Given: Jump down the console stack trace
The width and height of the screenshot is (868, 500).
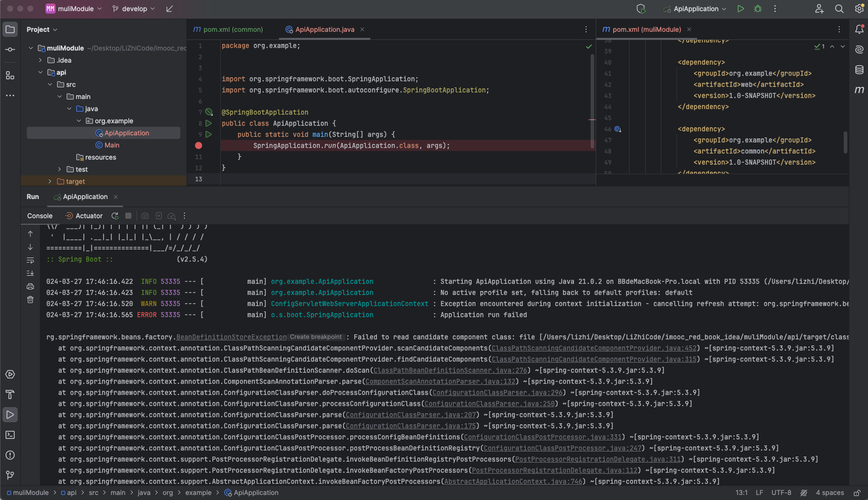Looking at the screenshot, I should tap(30, 247).
